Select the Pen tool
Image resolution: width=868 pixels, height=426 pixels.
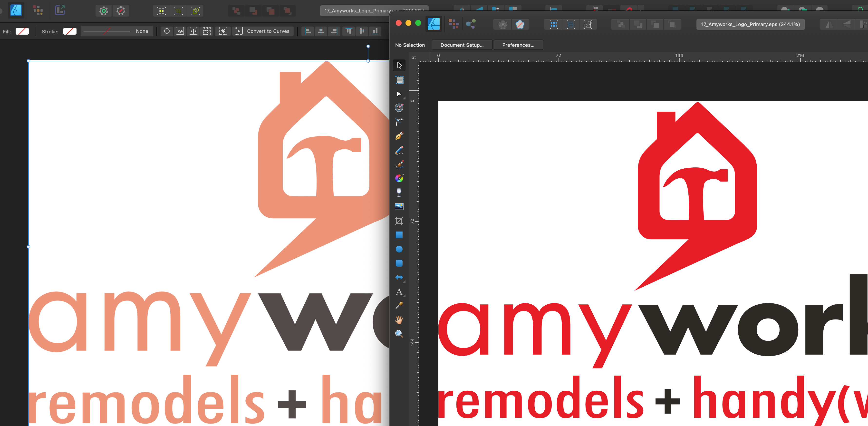coord(399,136)
